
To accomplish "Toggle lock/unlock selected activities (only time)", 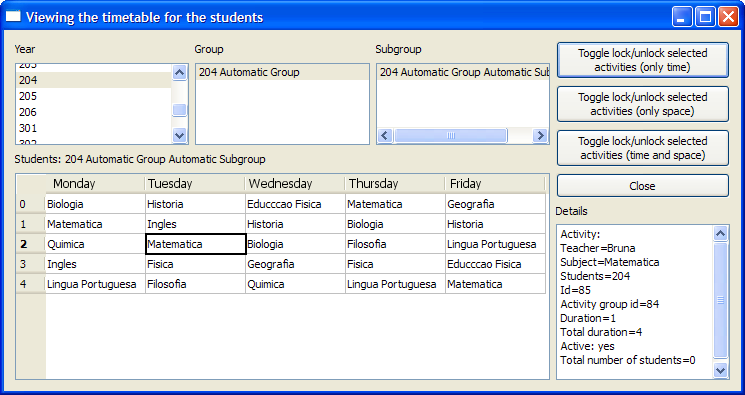I will click(x=642, y=60).
